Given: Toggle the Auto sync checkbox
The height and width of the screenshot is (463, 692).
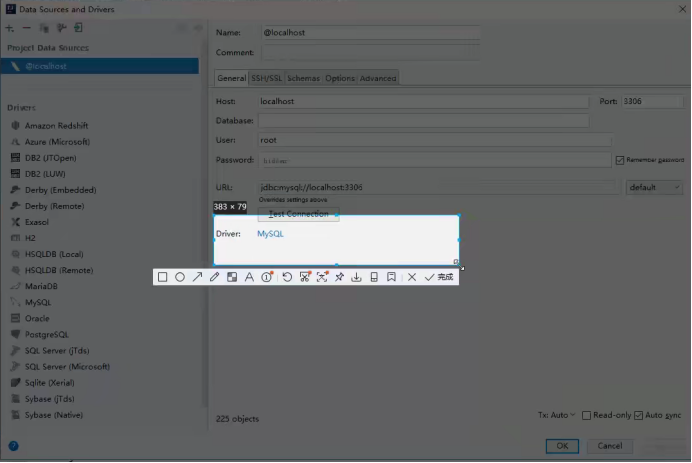Looking at the screenshot, I should point(638,415).
